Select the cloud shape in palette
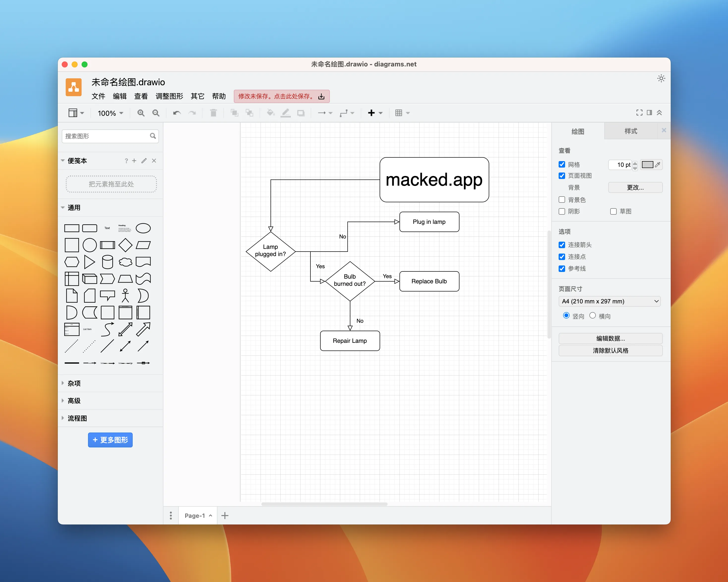The width and height of the screenshot is (728, 582). 125,262
